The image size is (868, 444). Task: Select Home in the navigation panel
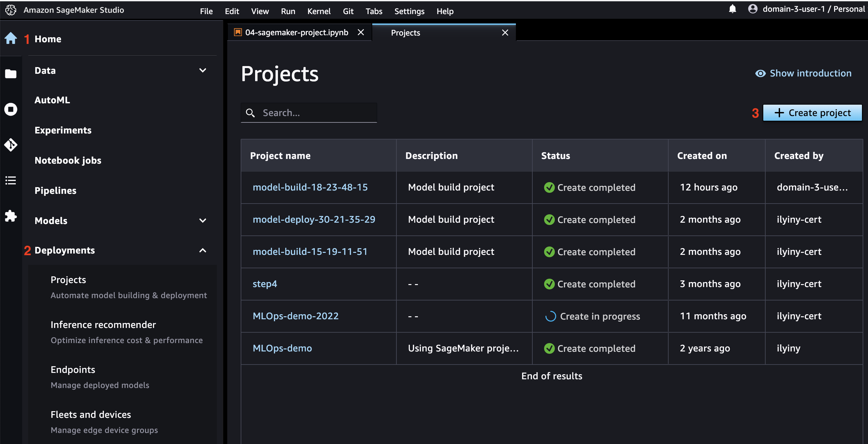point(48,39)
